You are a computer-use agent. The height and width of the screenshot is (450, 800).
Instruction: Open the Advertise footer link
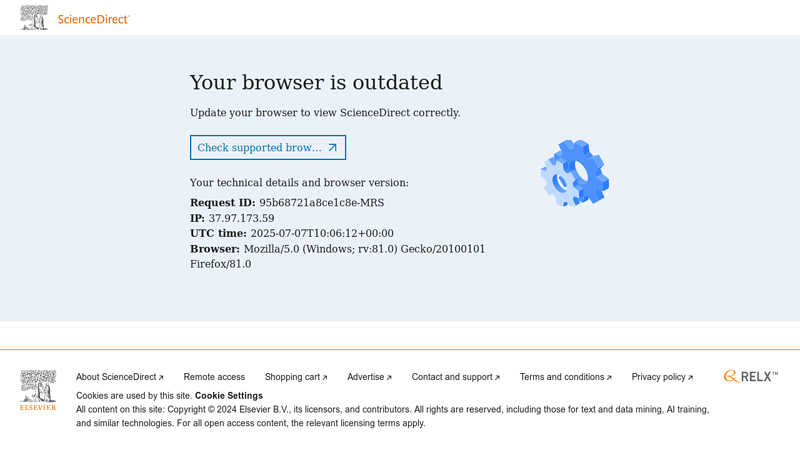[369, 377]
